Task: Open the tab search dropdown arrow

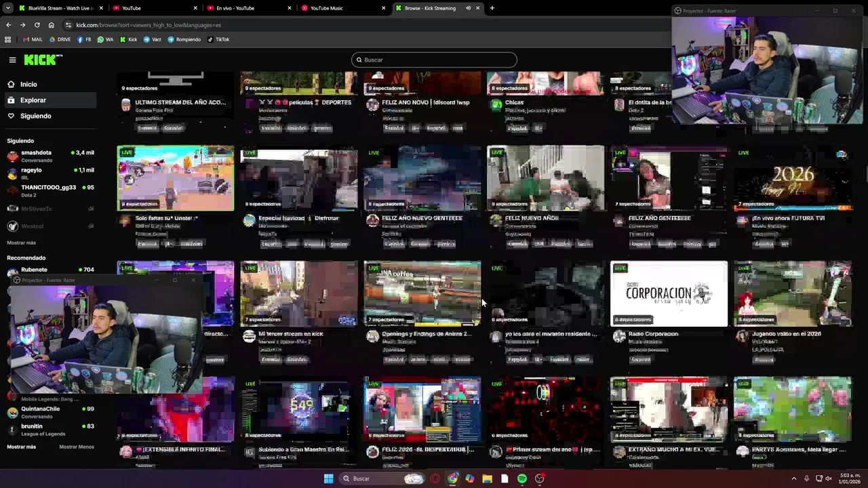Action: 8,8
